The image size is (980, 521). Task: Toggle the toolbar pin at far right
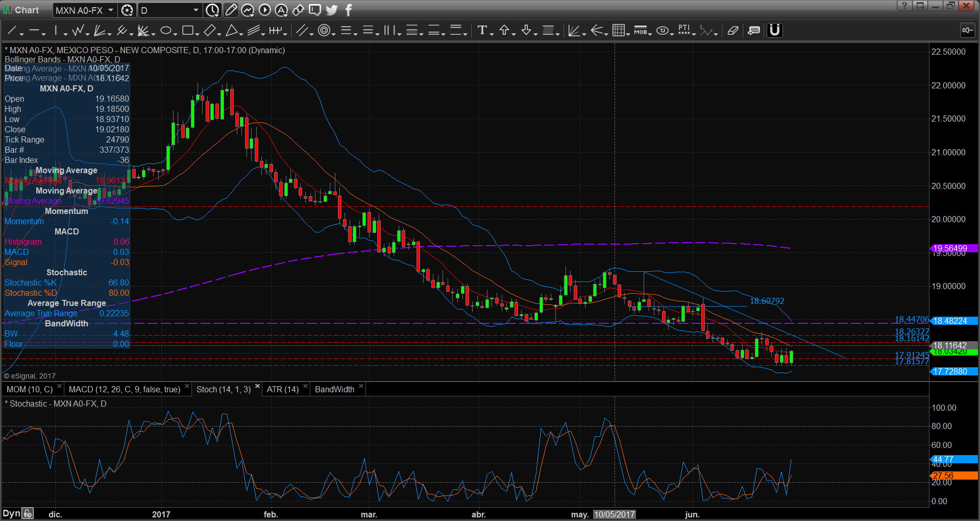(x=967, y=31)
